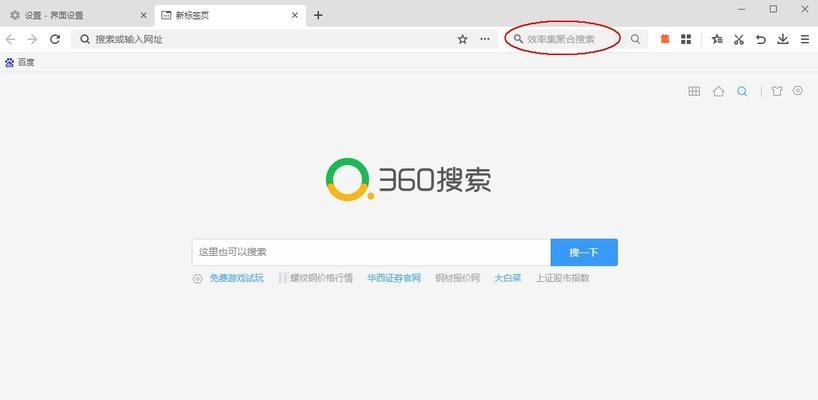This screenshot has height=400, width=818.
Task: Maximize the browser window
Action: (x=773, y=9)
